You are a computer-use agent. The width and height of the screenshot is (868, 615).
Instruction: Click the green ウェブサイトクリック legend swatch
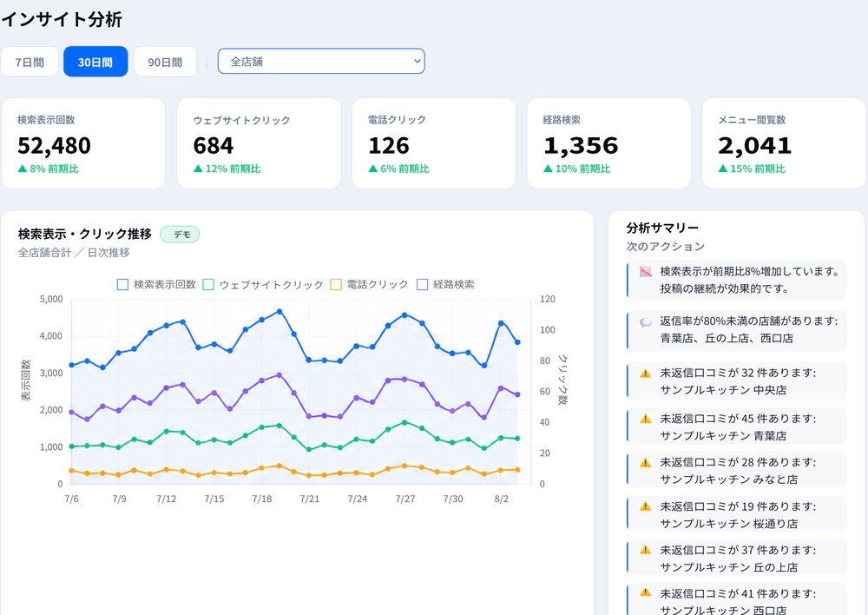[x=208, y=284]
